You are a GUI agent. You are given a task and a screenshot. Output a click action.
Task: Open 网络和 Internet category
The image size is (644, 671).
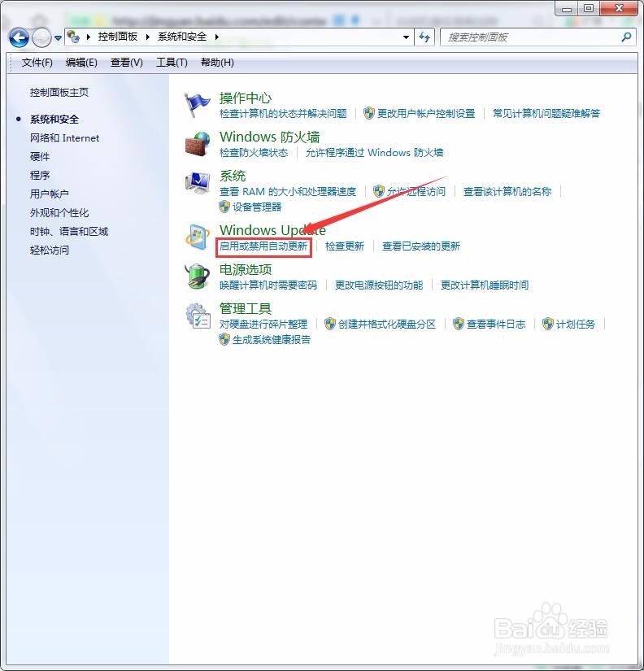coord(64,137)
